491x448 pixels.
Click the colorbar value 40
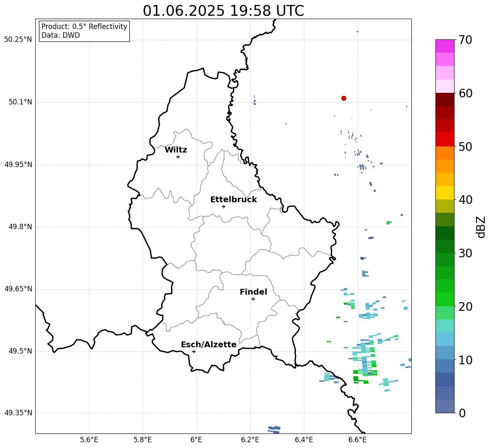click(x=465, y=200)
